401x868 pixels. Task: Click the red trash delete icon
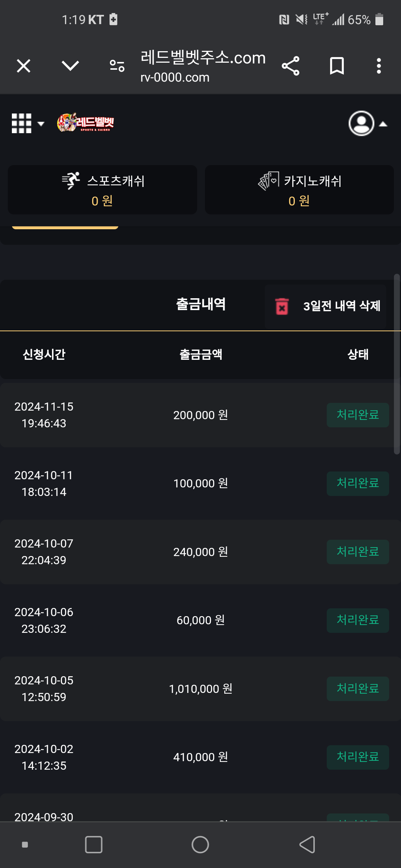282,306
